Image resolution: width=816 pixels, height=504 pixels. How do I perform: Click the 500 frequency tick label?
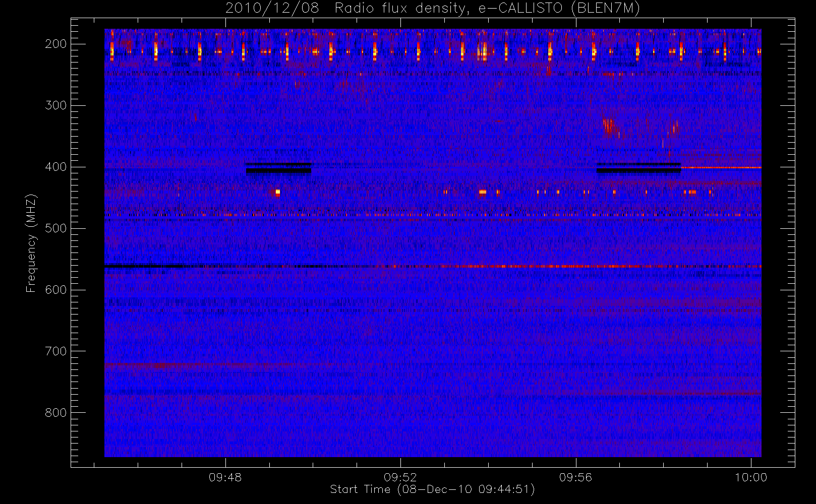pyautogui.click(x=56, y=228)
